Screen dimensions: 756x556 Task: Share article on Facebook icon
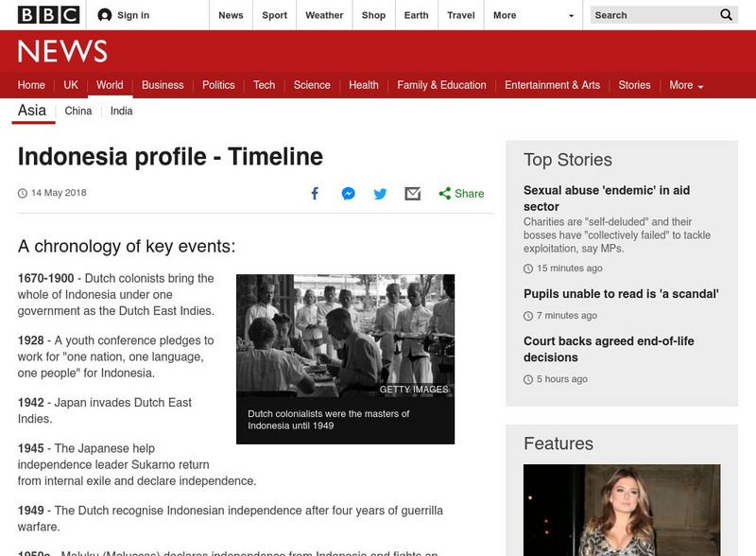point(315,194)
